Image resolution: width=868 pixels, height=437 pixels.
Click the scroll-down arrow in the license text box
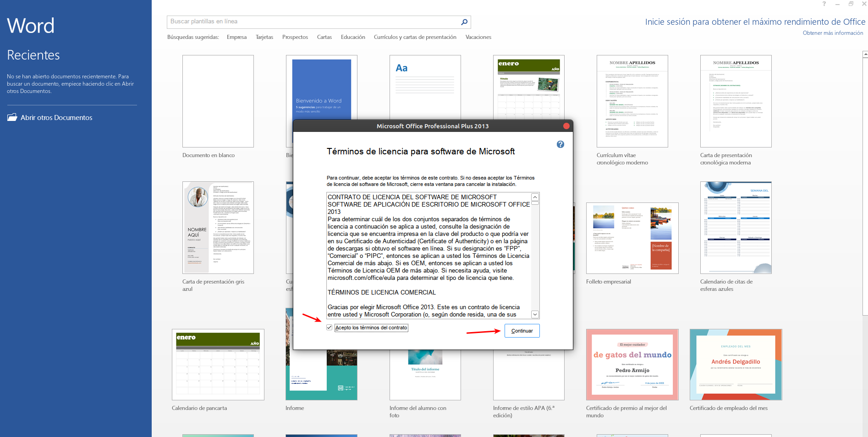tap(534, 314)
